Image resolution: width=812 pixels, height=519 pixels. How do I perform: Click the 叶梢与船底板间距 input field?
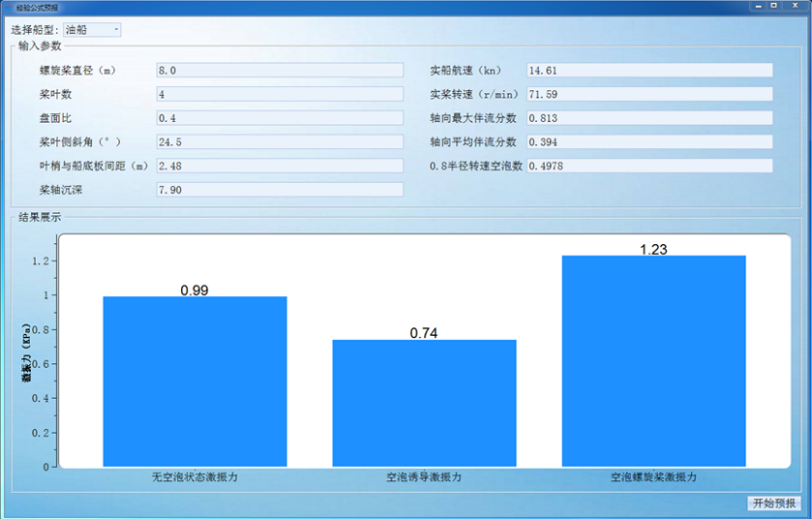tap(279, 166)
